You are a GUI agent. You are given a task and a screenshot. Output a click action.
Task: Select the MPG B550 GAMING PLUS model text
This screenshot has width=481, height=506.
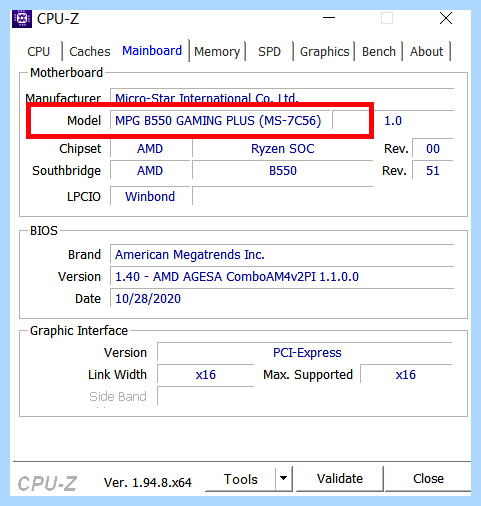218,121
